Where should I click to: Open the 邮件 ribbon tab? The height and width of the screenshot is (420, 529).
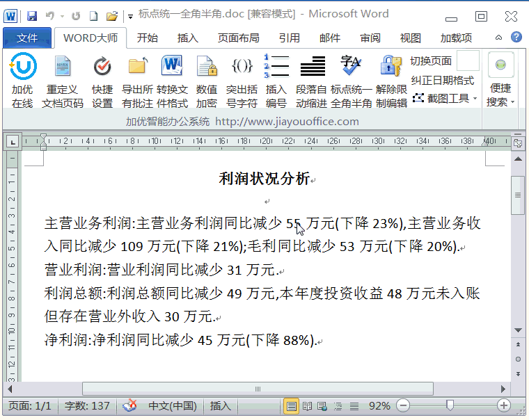(330, 38)
